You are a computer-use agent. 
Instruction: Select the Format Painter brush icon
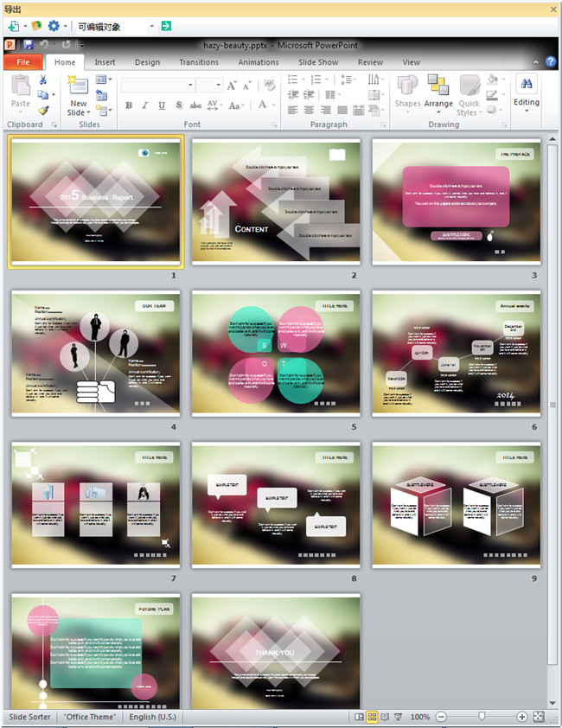click(43, 110)
